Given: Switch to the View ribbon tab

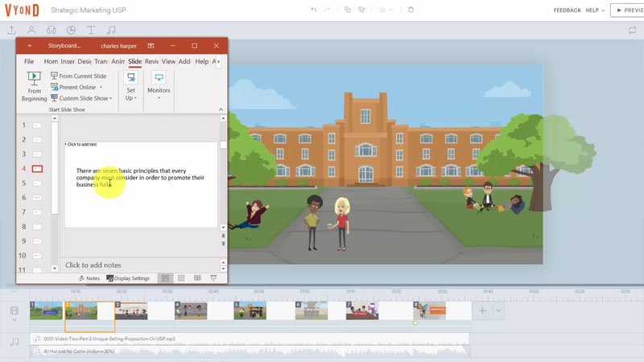Looking at the screenshot, I should coord(168,61).
